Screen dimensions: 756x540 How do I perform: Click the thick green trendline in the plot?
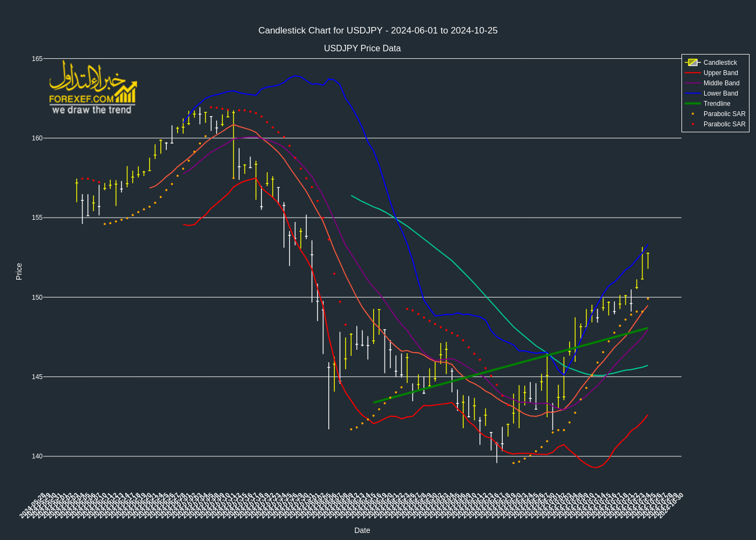click(511, 365)
